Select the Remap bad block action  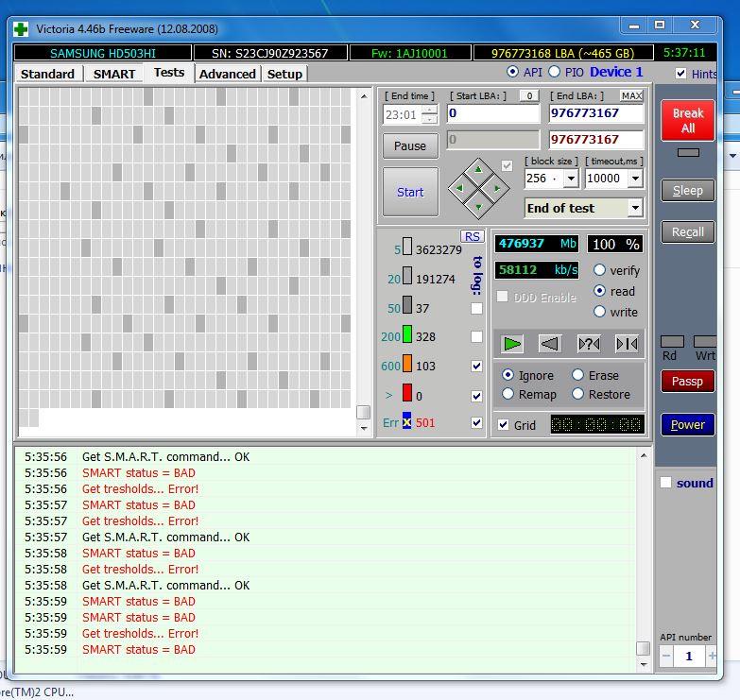[x=508, y=394]
